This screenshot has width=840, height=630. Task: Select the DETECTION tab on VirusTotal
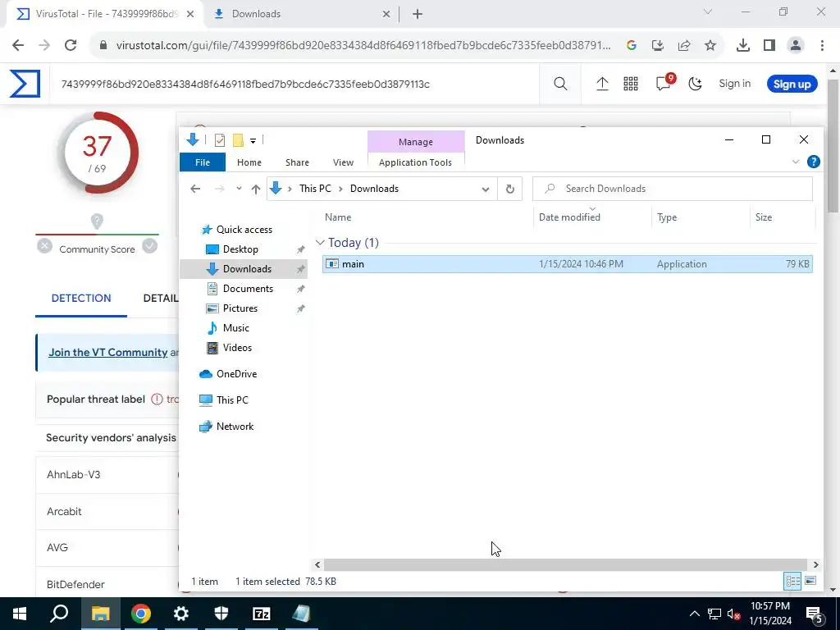pos(81,299)
